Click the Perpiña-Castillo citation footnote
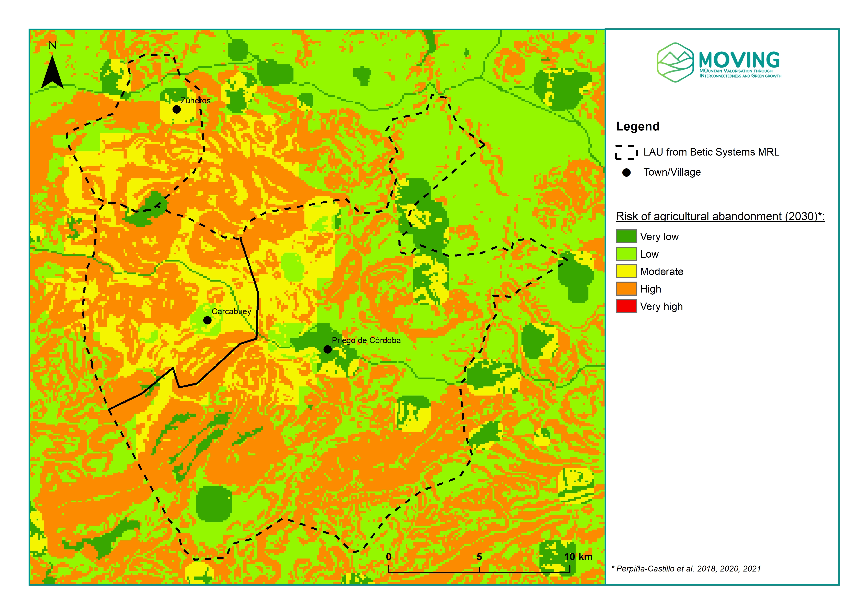Image resolution: width=868 pixels, height=614 pixels. point(686,569)
